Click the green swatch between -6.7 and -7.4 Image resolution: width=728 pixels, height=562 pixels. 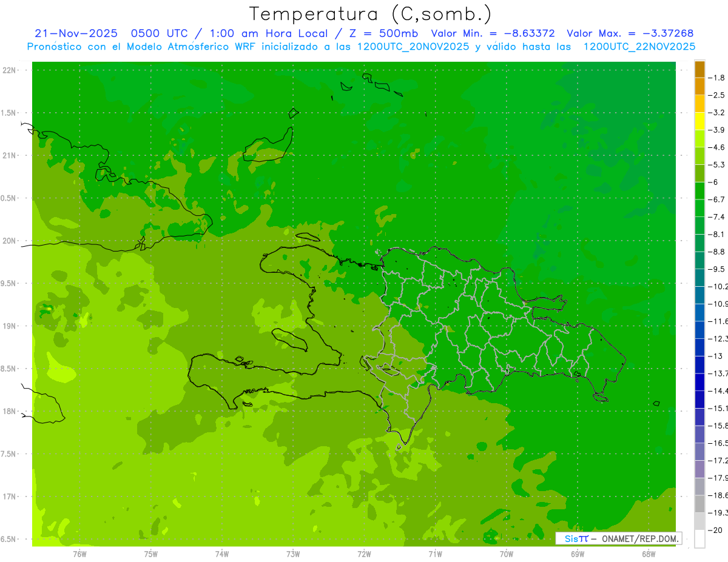pyautogui.click(x=699, y=208)
